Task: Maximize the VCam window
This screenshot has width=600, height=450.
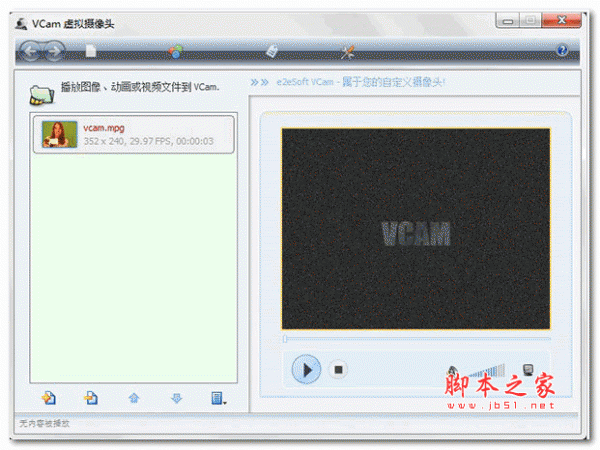Action: 530,21
